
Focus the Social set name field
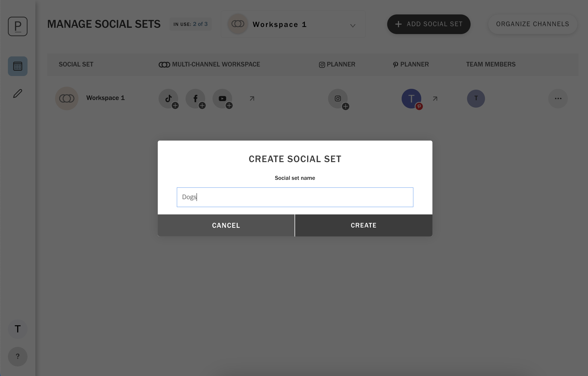(295, 197)
